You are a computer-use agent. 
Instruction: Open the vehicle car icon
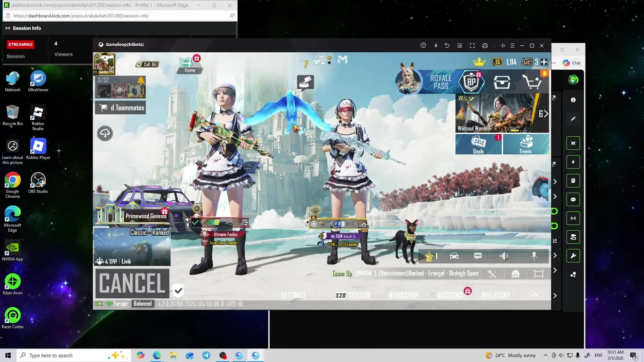[x=454, y=256]
